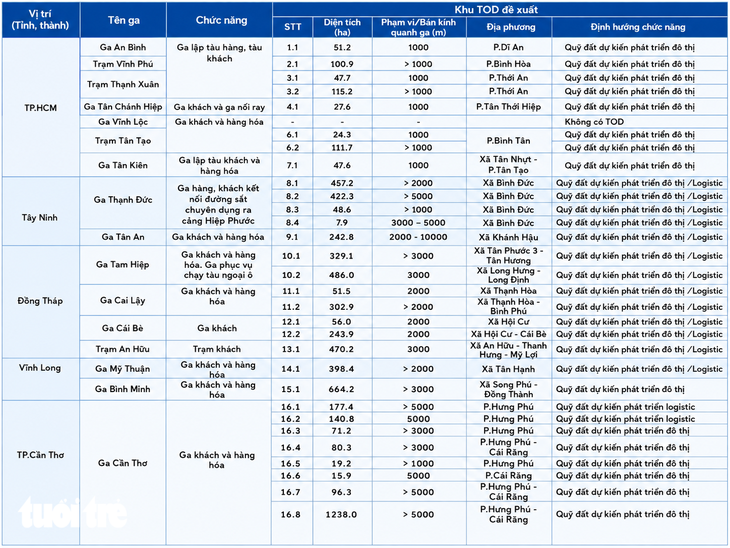
Task: Click the 'Chức năng' column header
Action: [219, 20]
